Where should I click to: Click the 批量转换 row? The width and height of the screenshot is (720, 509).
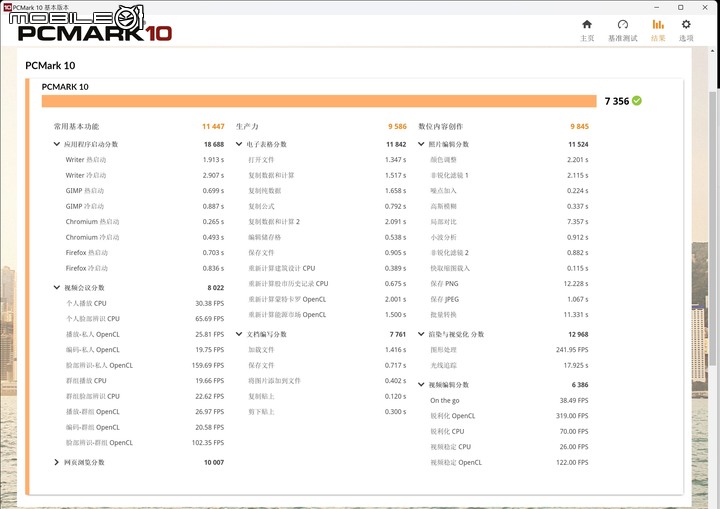509,315
